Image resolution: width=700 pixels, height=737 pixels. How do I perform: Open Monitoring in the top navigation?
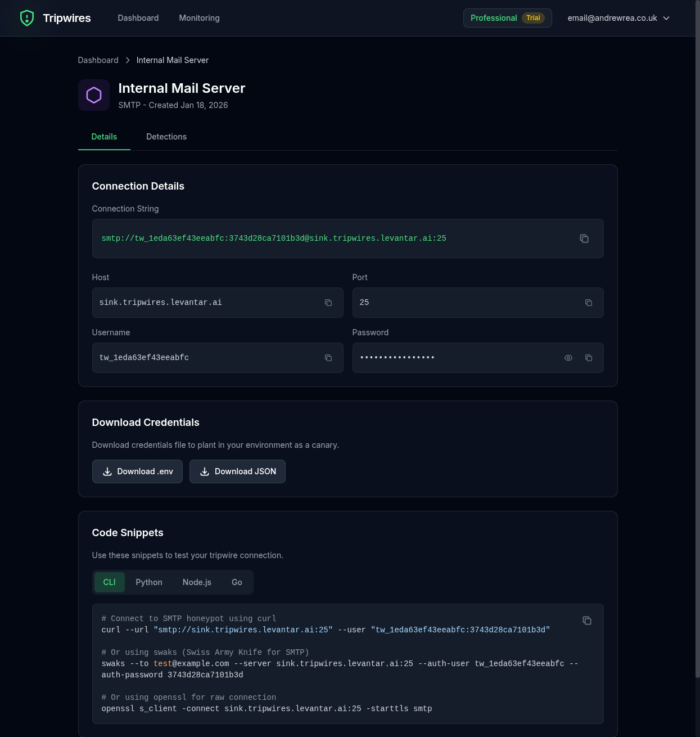[199, 18]
